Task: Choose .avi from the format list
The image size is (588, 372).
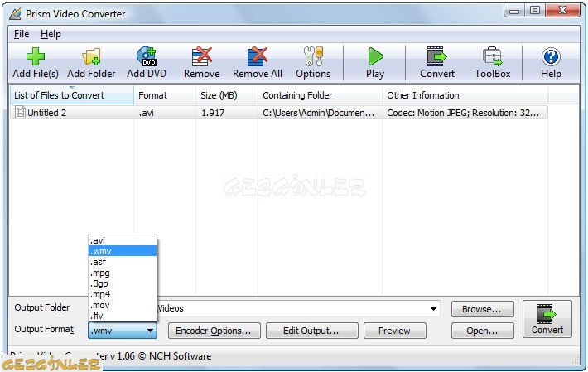Action: tap(123, 240)
